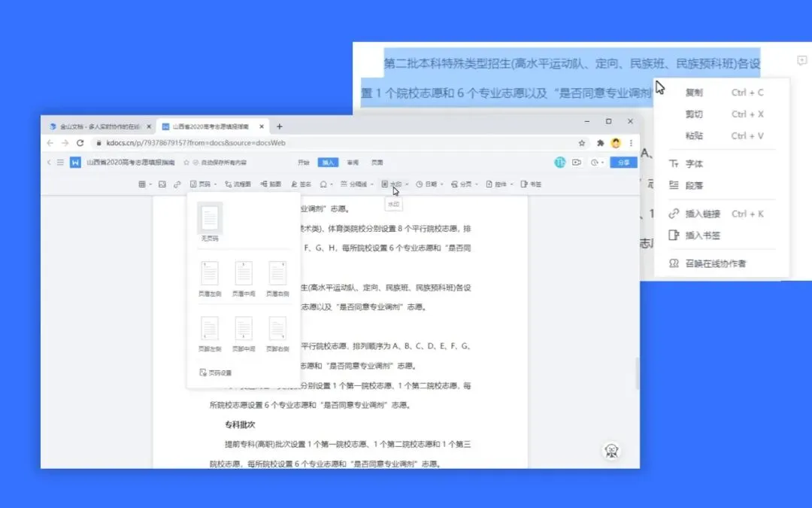
Task: Open a new browser tab with plus
Action: (280, 126)
